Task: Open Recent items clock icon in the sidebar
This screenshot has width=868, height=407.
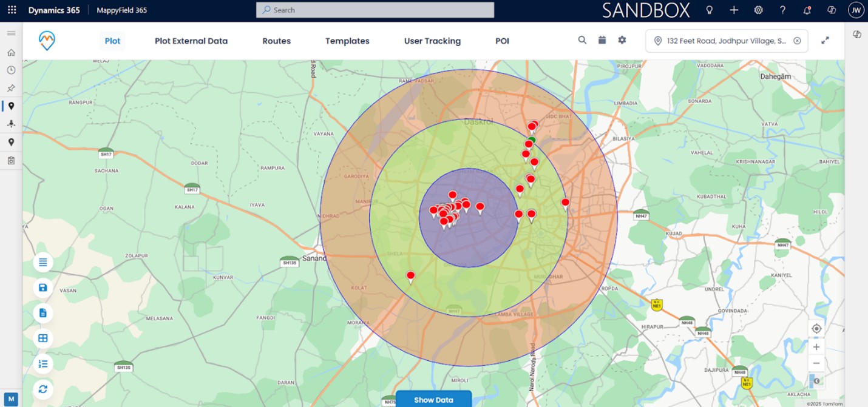Action: 11,70
